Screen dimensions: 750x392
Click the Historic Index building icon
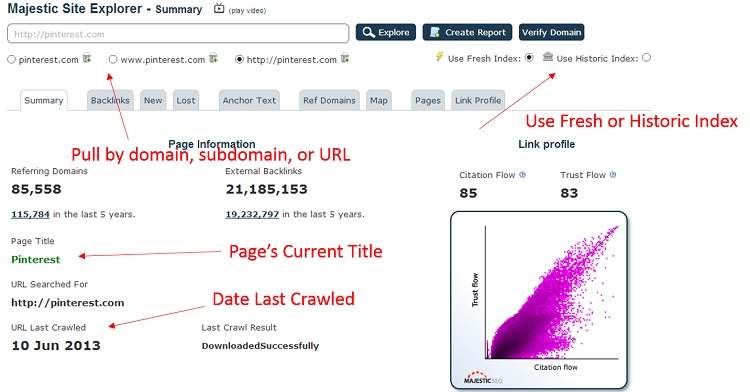[548, 57]
